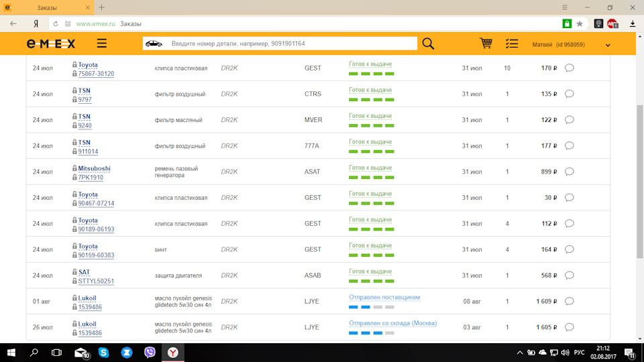Open comment bubble for Mitsuboshi 7PK1910 row
Viewport: 644px width, 362px height.
click(x=570, y=172)
